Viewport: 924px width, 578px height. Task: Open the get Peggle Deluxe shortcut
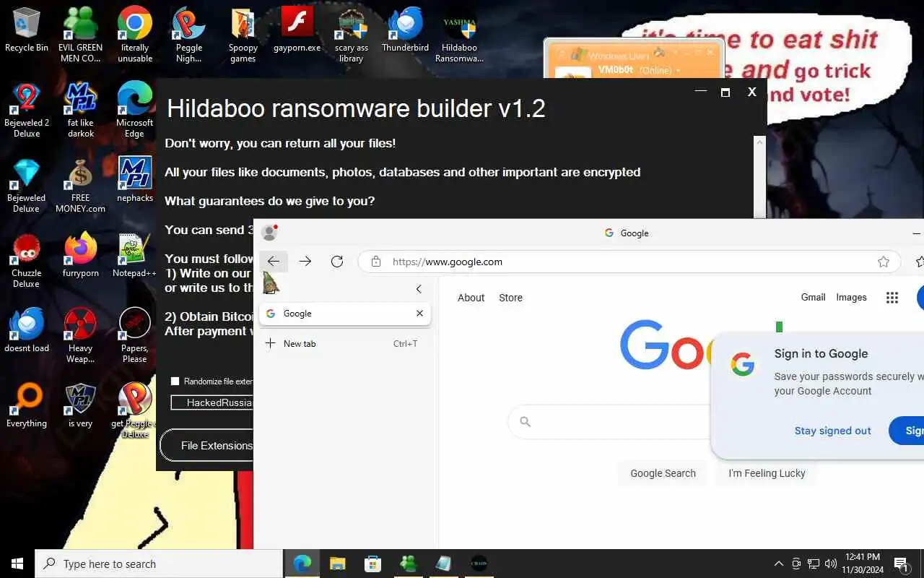point(135,410)
